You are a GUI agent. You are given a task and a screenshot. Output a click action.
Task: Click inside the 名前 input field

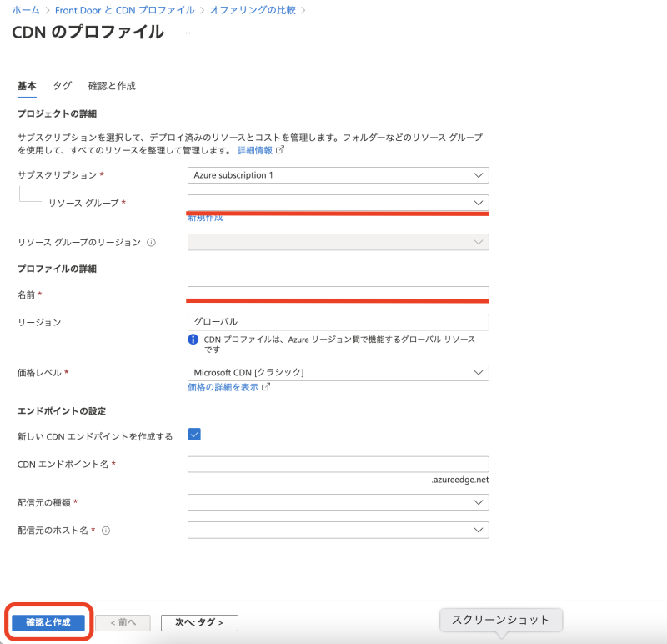pos(338,294)
